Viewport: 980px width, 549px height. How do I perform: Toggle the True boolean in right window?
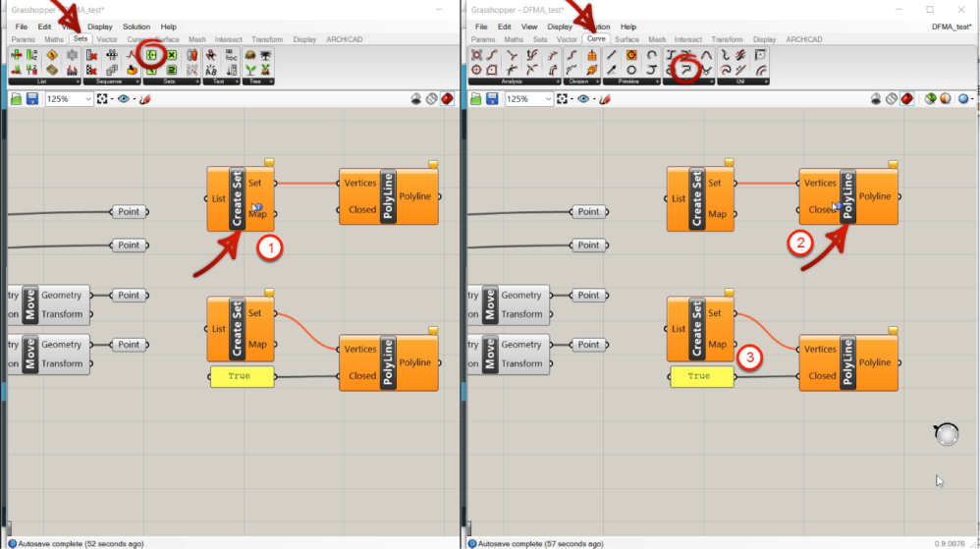pyautogui.click(x=702, y=376)
